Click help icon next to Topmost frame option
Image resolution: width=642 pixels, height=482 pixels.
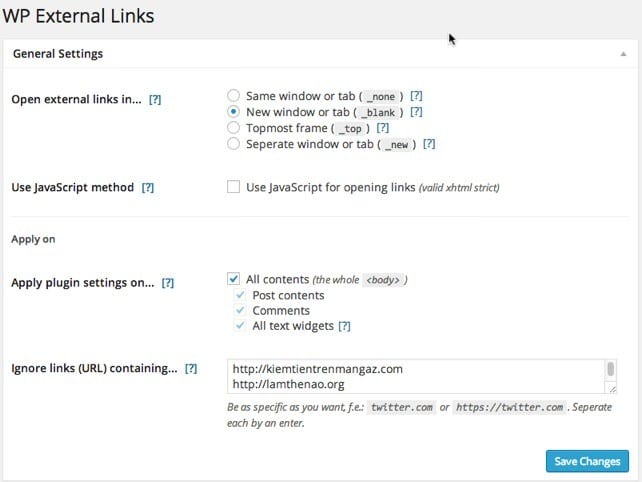click(x=383, y=128)
